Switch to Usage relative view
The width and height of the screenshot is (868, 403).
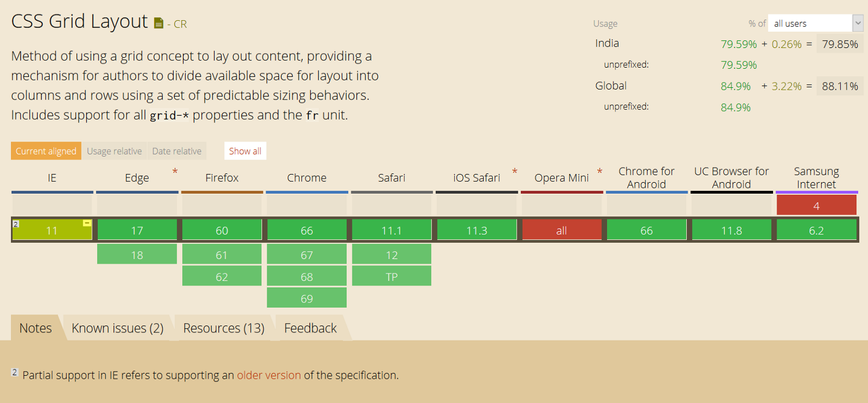click(114, 151)
